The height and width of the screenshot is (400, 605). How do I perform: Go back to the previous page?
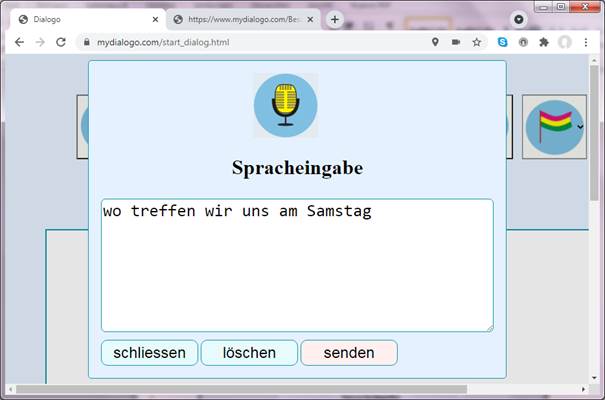(x=19, y=42)
